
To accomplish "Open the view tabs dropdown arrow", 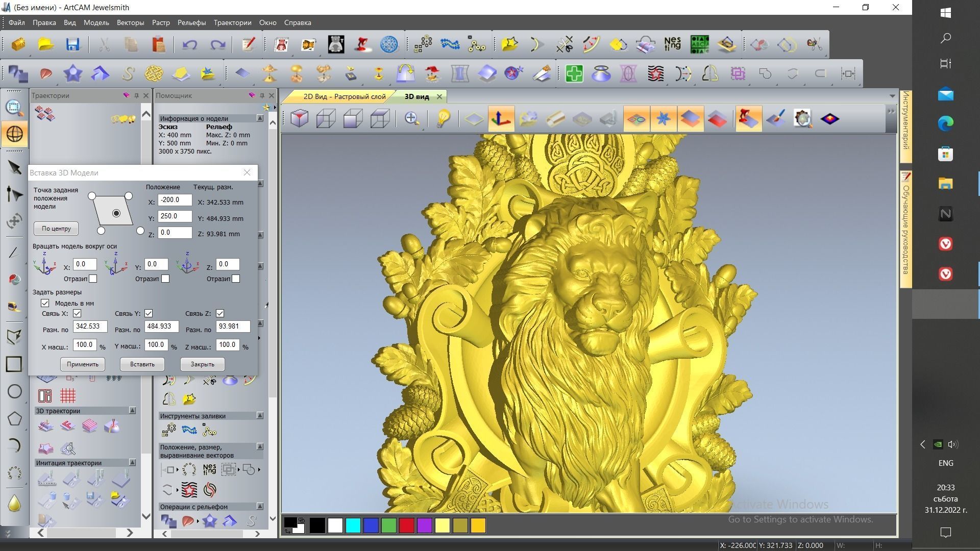I will [892, 96].
